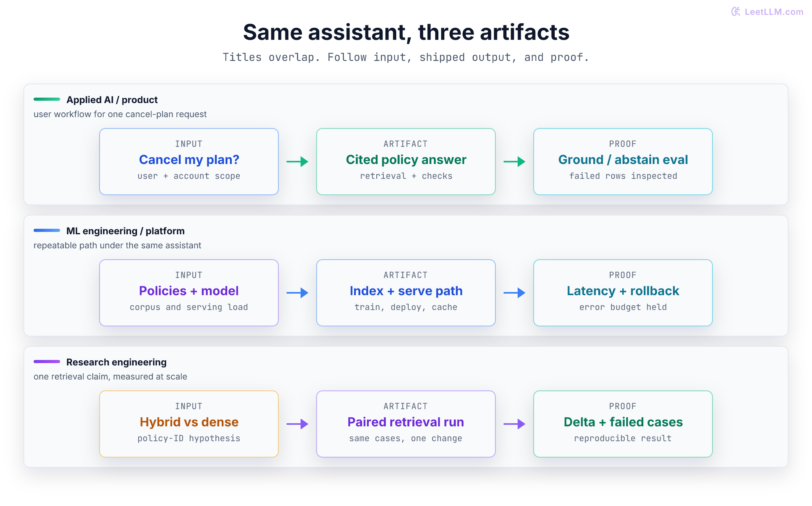Image resolution: width=812 pixels, height=506 pixels.
Task: Select the Index + serve path card
Action: [406, 293]
